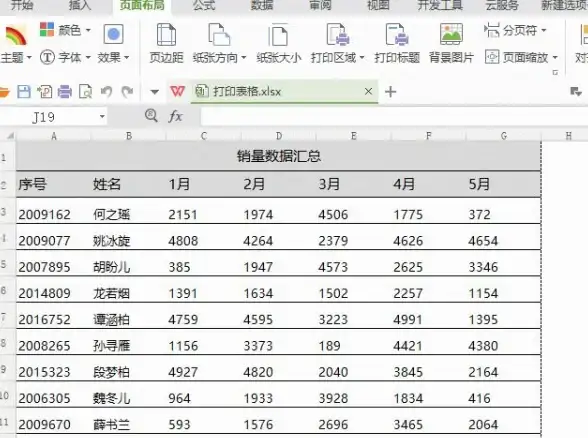Screen dimensions: 588x438
Task: Click the WPS home logo icon
Action: [x=177, y=92]
